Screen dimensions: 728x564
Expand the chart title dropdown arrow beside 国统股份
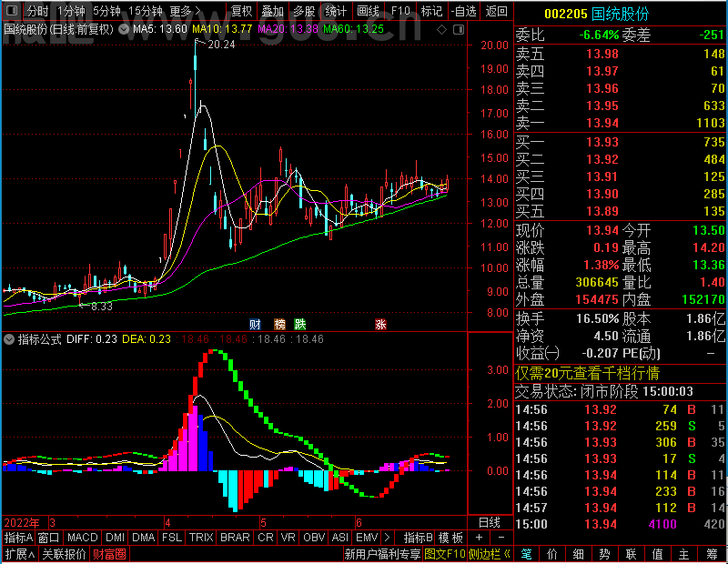124,29
